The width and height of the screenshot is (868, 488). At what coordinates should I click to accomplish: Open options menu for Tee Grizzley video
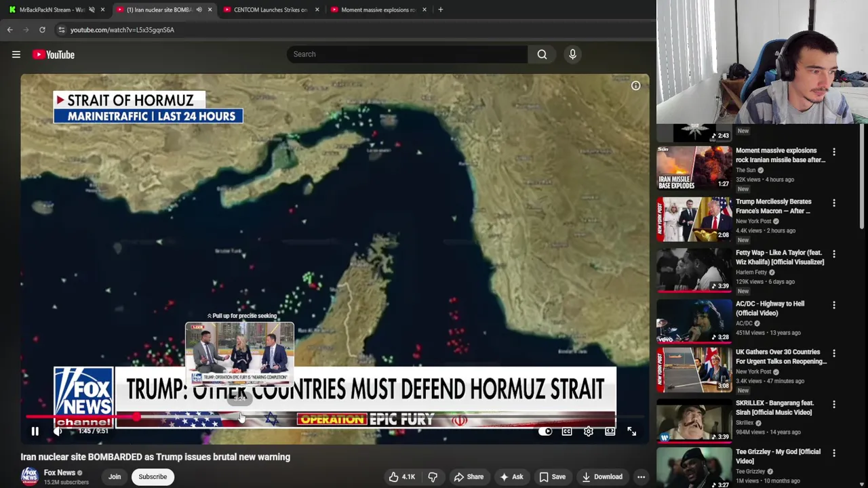coord(834,453)
